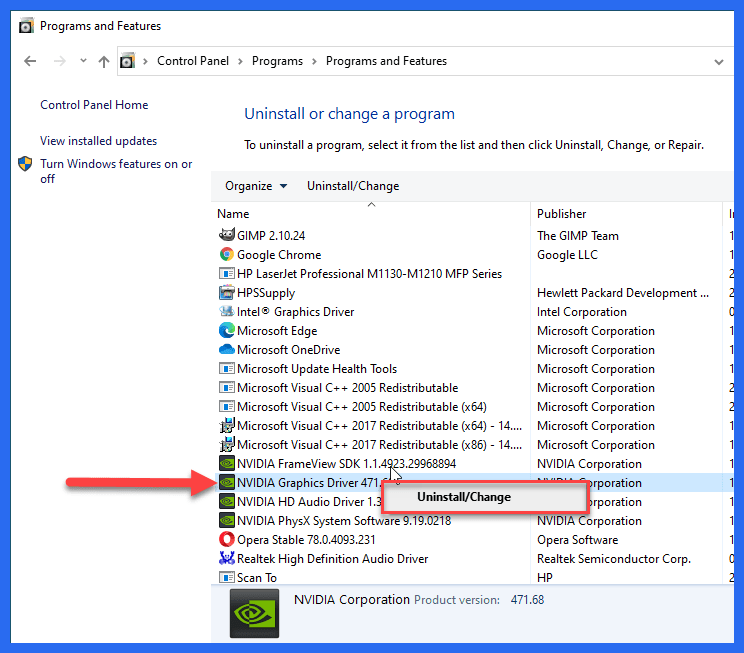Open Control Panel Home link

point(94,105)
